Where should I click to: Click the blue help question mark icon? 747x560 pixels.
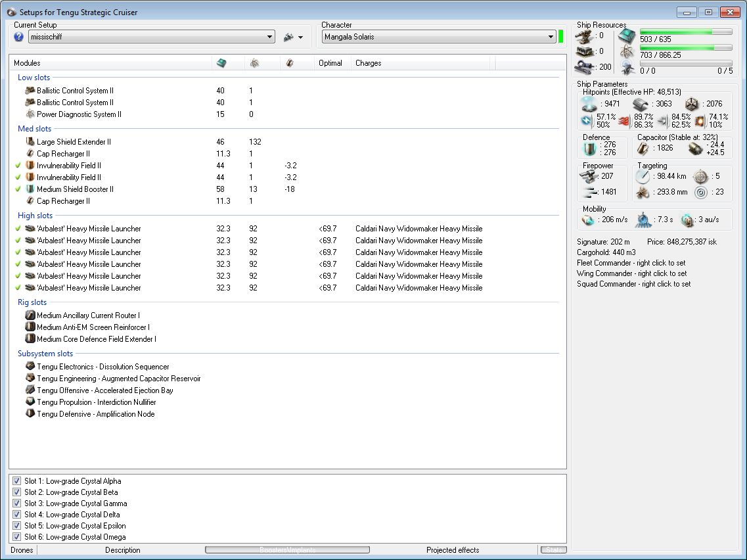click(x=18, y=37)
